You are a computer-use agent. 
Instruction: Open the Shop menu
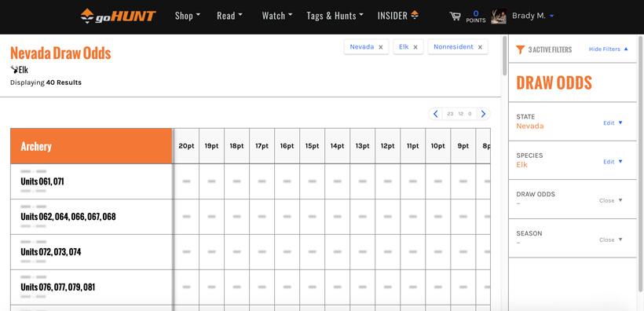tap(187, 16)
